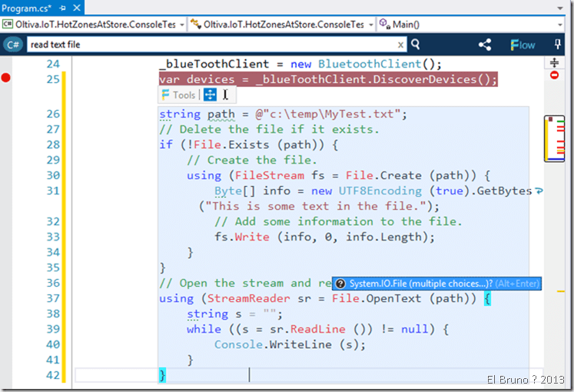Click the share icon in search bar

[x=485, y=45]
